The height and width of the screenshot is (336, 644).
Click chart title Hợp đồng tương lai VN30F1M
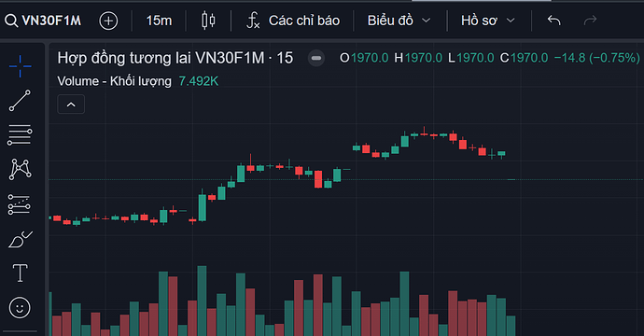coord(175,58)
